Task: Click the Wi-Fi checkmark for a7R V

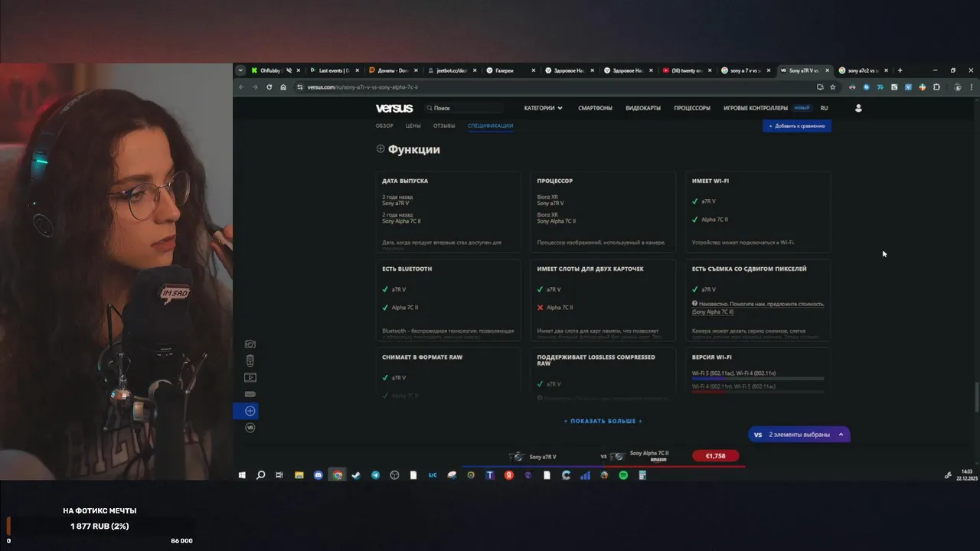Action: (x=695, y=201)
